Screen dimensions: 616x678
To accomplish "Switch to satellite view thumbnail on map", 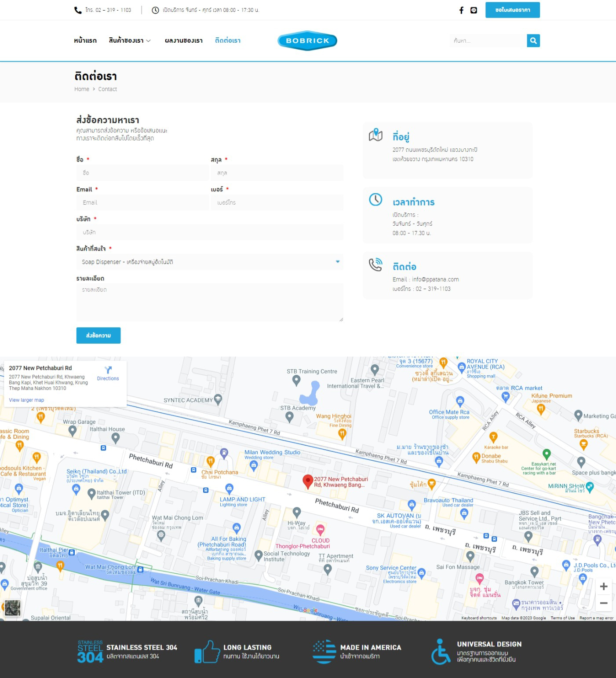I will (x=12, y=608).
